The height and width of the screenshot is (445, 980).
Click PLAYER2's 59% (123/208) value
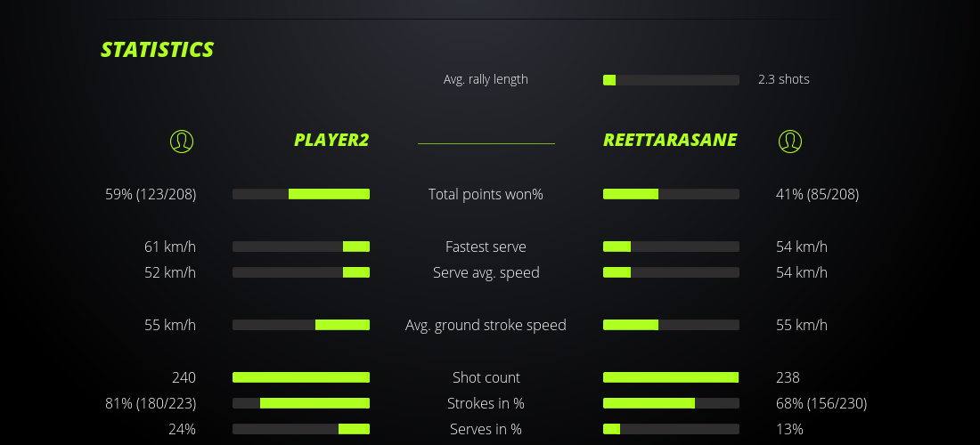pos(151,194)
